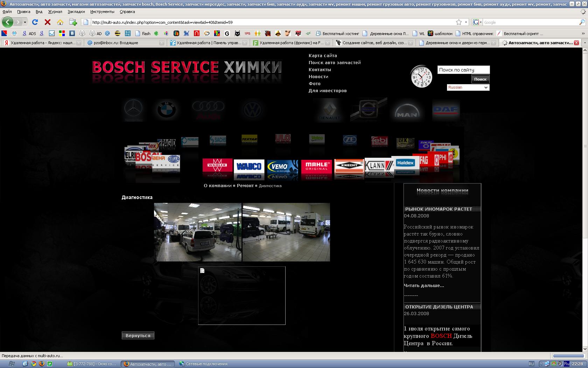Click the BMW logo
The height and width of the screenshot is (368, 588).
point(166,110)
